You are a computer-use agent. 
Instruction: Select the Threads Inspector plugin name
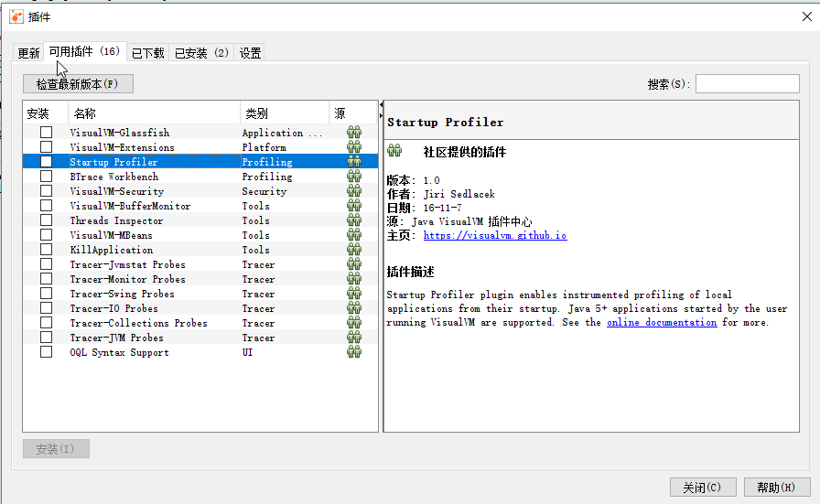click(x=116, y=220)
